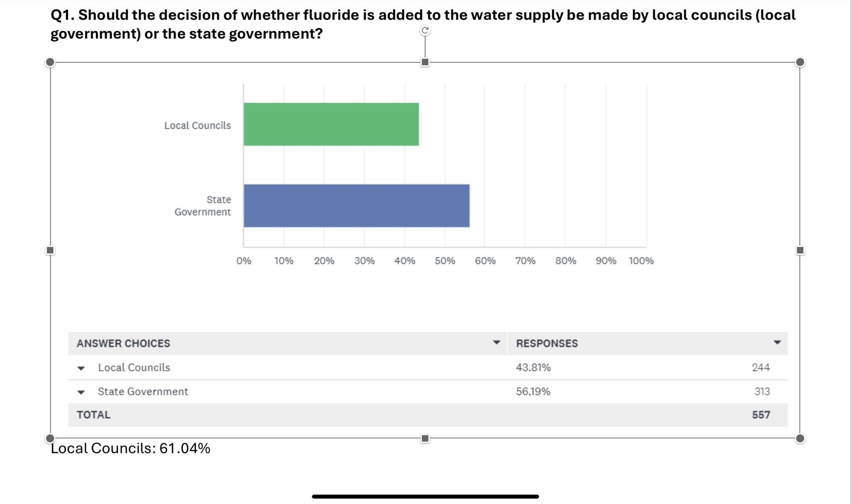Click the top-center square resize handle

(x=425, y=62)
